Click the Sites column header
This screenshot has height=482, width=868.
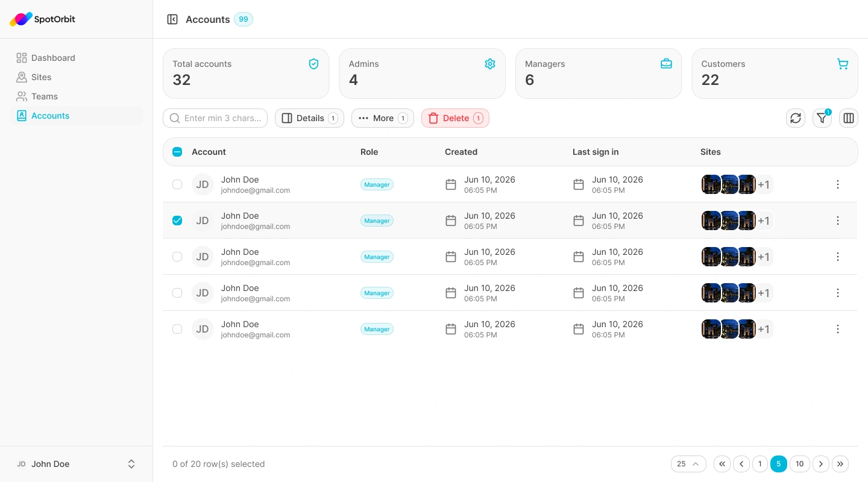pos(711,152)
